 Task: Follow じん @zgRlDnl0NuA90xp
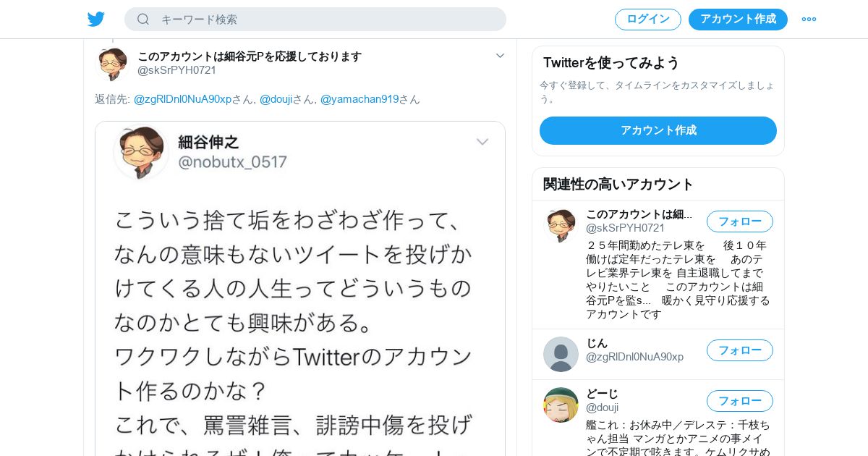pyautogui.click(x=740, y=350)
